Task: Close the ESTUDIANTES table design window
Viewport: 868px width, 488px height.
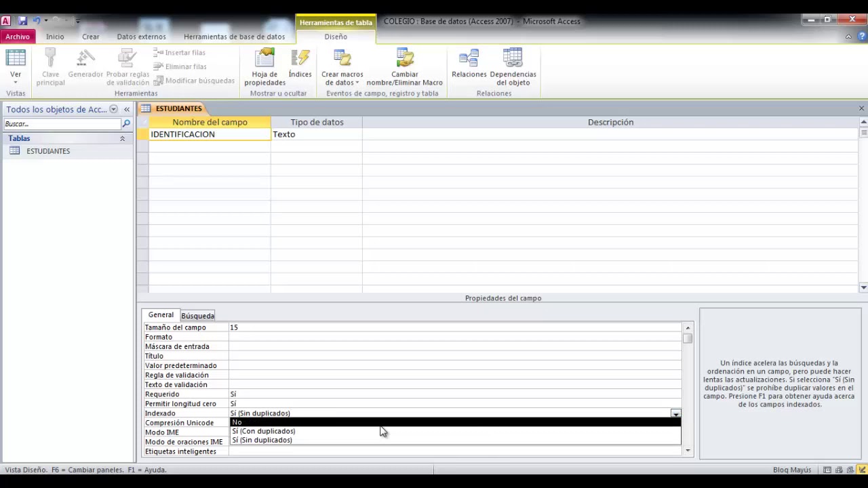Action: [861, 108]
